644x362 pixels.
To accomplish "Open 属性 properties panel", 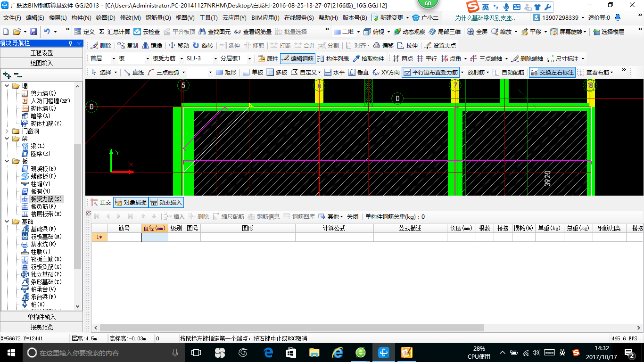I will pyautogui.click(x=268, y=58).
